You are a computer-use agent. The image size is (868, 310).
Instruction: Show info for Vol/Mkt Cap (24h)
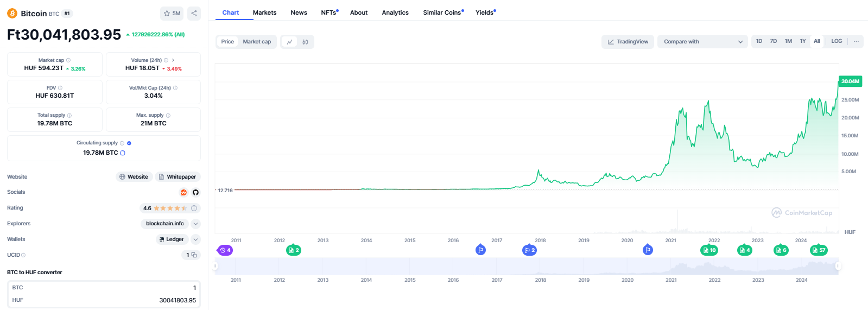tap(175, 88)
